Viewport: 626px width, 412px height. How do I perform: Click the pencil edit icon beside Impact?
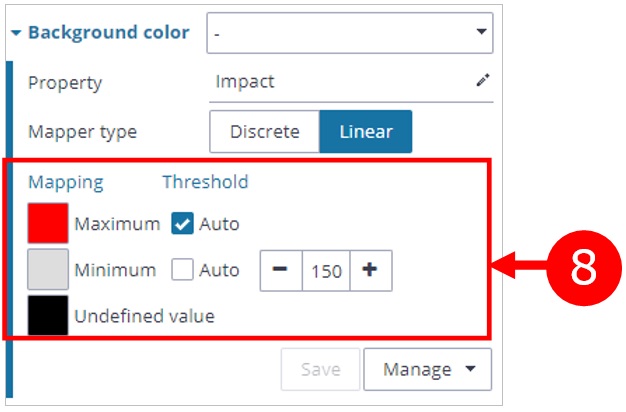(483, 82)
